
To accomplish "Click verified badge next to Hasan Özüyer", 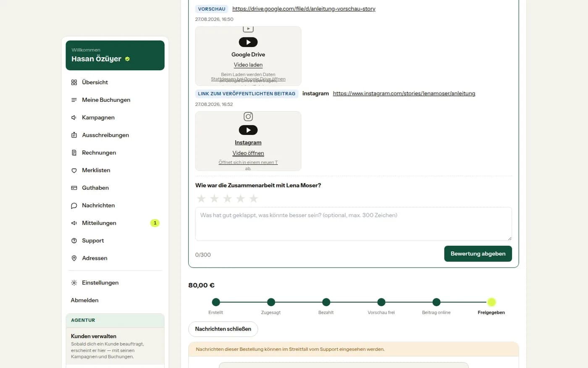I will tap(127, 59).
